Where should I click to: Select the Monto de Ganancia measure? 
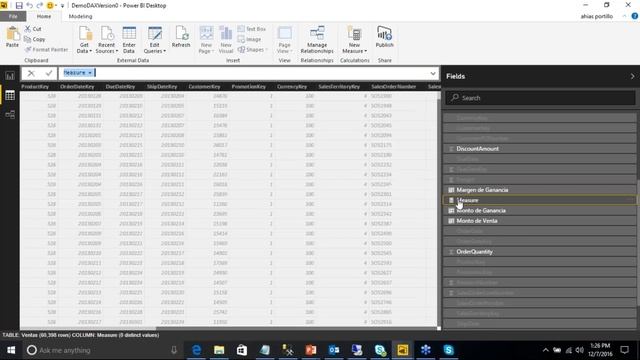click(x=540, y=211)
